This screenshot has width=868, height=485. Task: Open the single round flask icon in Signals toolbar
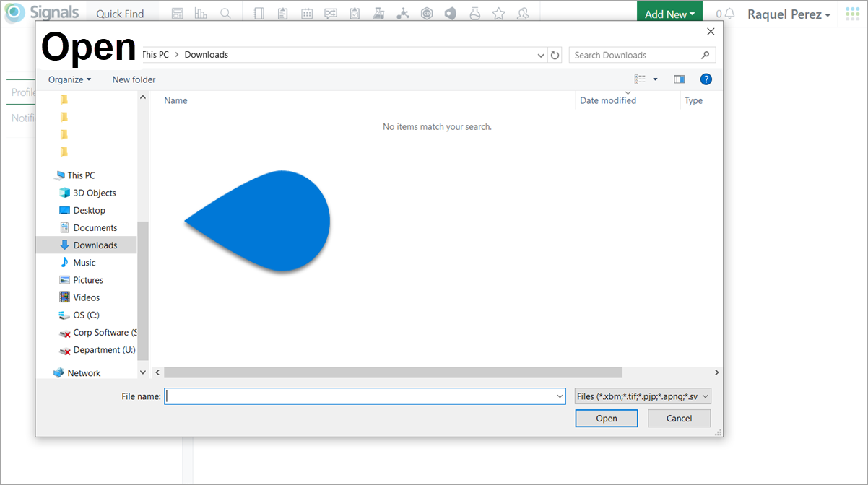pos(474,14)
